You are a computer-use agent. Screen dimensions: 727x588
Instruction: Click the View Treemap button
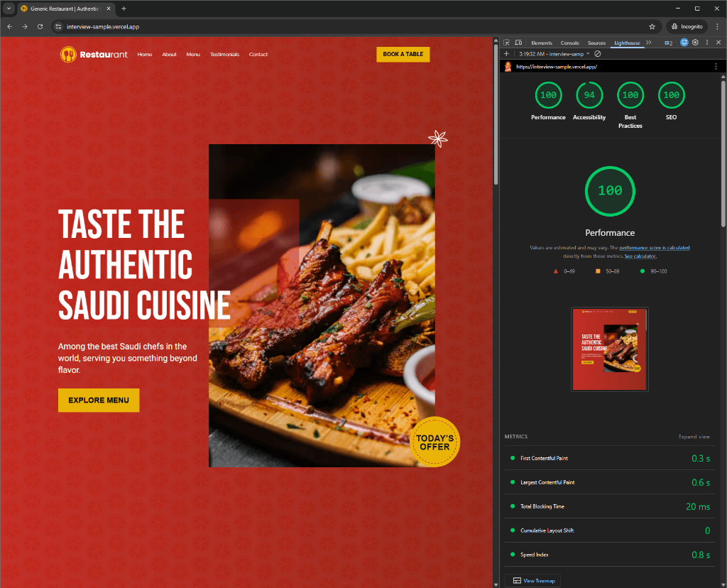tap(532, 580)
